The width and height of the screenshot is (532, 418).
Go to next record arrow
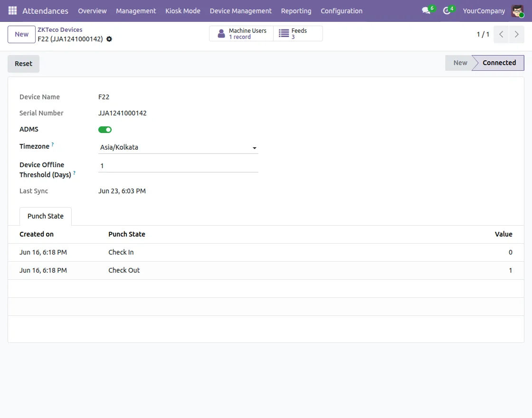pyautogui.click(x=516, y=34)
